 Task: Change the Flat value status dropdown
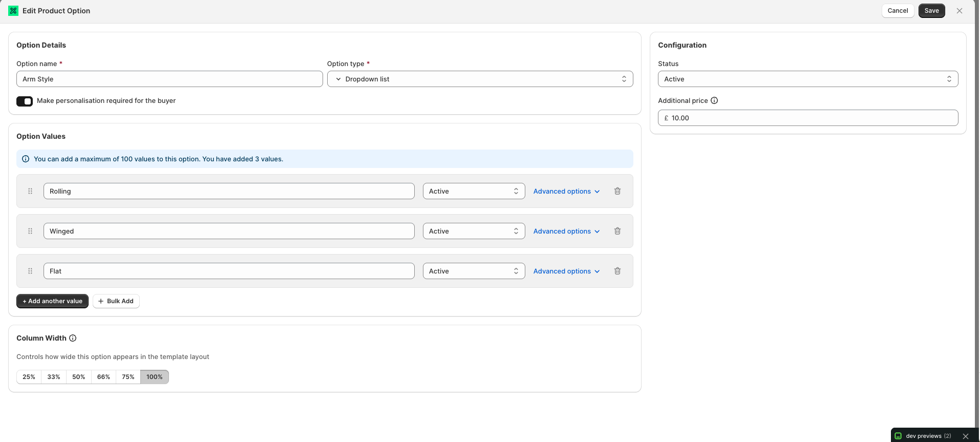(474, 271)
